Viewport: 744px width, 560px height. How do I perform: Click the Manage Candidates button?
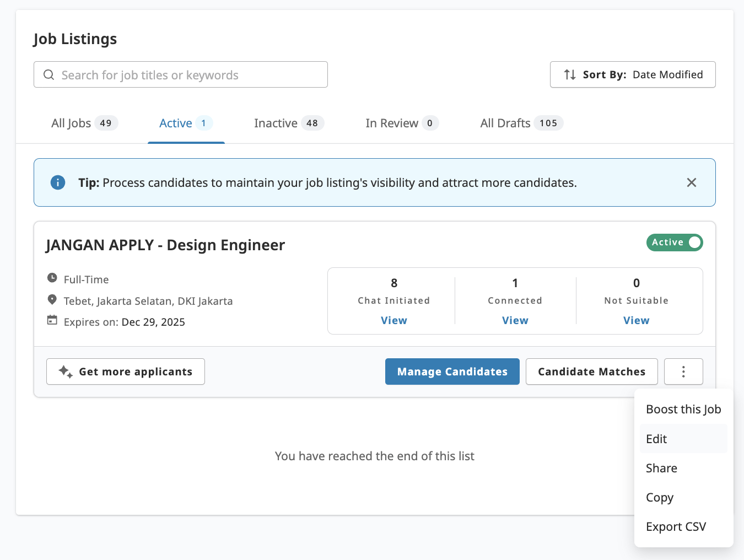(x=452, y=371)
